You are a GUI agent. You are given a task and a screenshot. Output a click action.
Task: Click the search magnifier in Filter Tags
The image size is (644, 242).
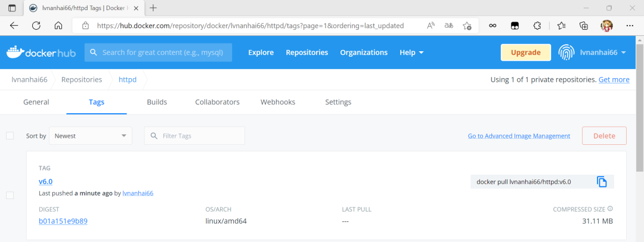coord(154,135)
